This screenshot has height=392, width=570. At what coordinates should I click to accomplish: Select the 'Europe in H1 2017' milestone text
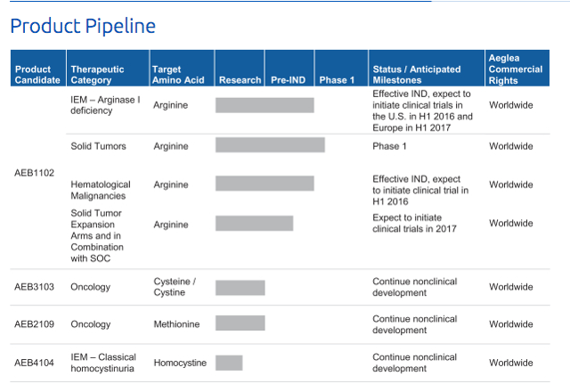pyautogui.click(x=411, y=128)
